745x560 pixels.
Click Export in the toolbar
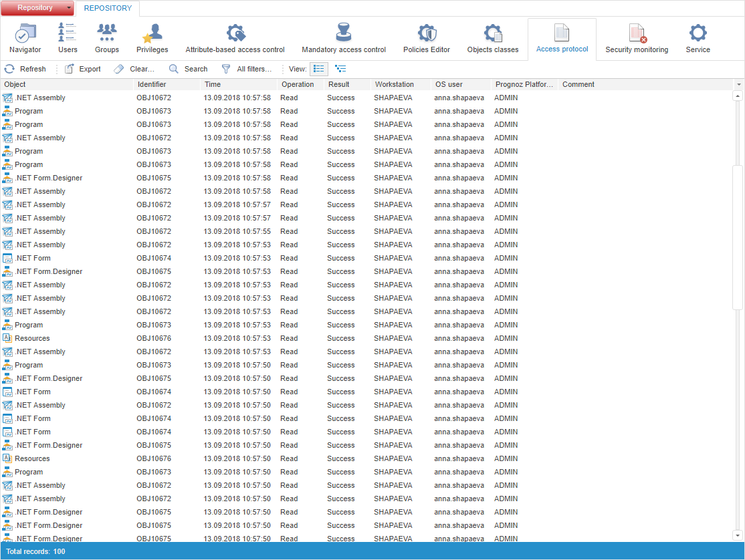click(83, 69)
